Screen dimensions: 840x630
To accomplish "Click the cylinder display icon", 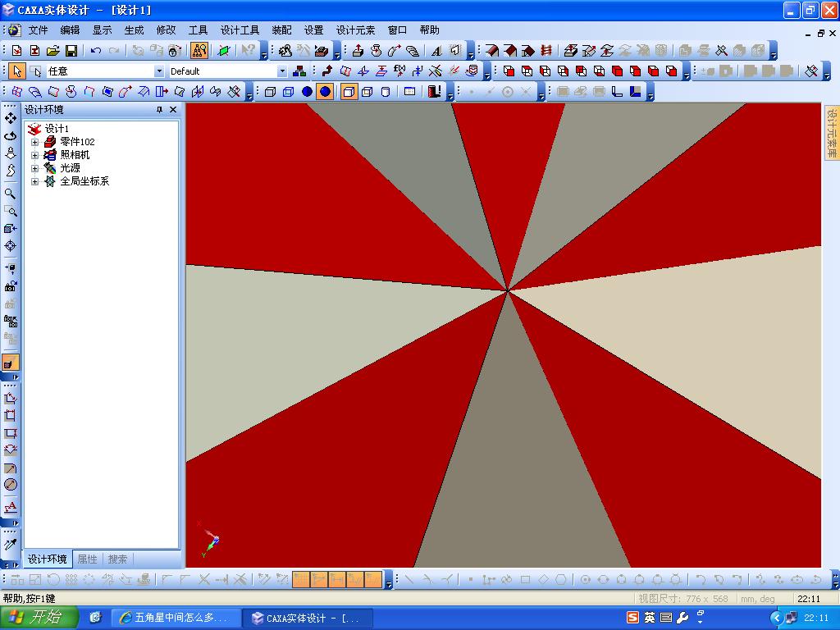I will [x=386, y=92].
